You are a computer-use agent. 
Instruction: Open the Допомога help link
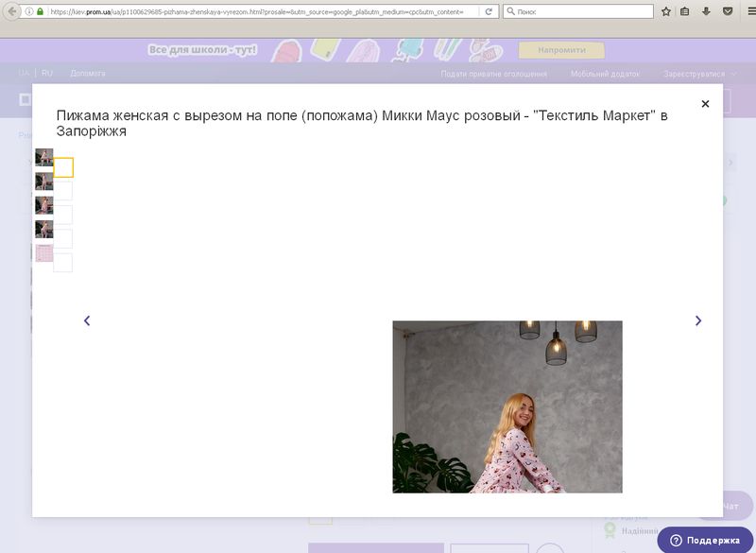(x=88, y=73)
